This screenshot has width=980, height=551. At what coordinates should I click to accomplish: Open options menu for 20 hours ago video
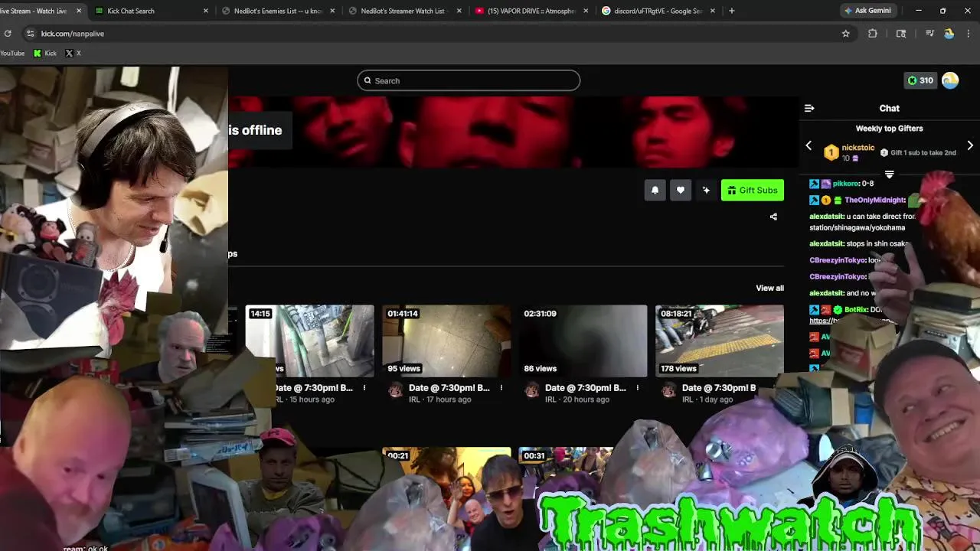(638, 388)
